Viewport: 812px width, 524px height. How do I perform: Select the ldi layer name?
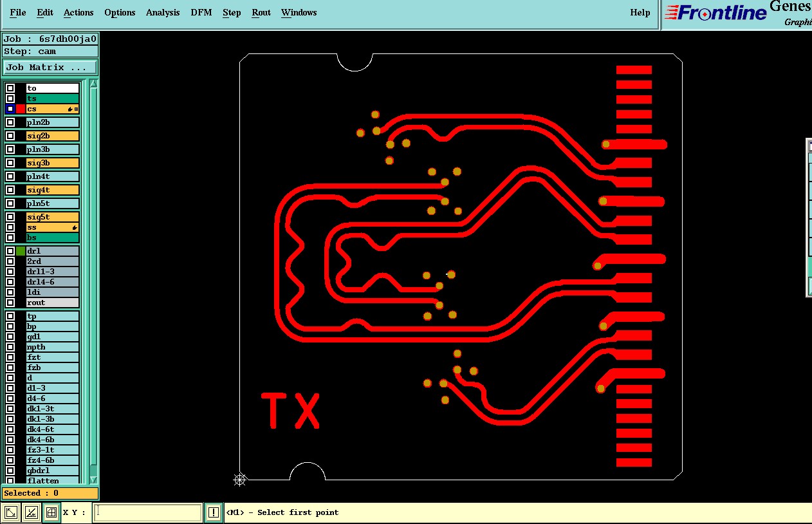53,292
